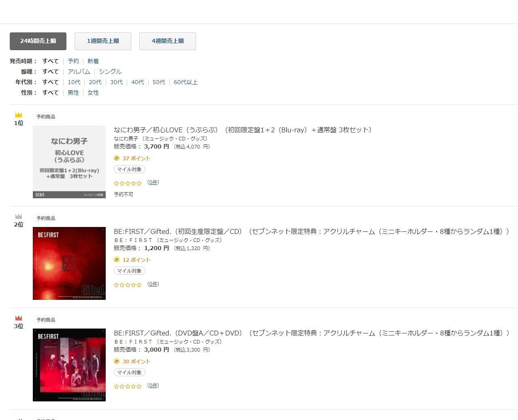Open (0件) reviews for なにわ男子 item
518x420 pixels.
tap(153, 182)
